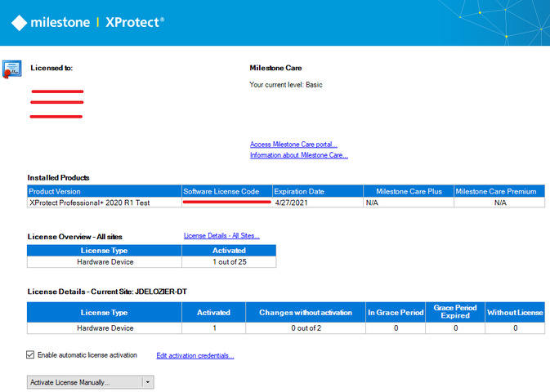550x392 pixels.
Task: Click the license certificate icon
Action: pyautogui.click(x=11, y=69)
